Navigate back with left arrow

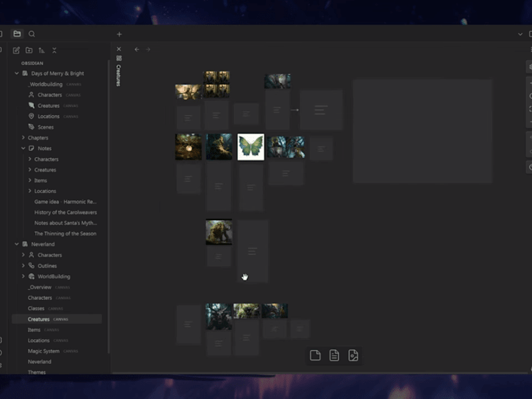coord(137,49)
